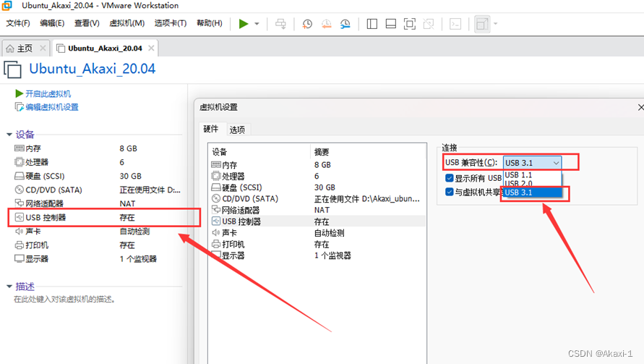This screenshot has height=364, width=644.
Task: Collapse the 描述 section
Action: pyautogui.click(x=9, y=287)
